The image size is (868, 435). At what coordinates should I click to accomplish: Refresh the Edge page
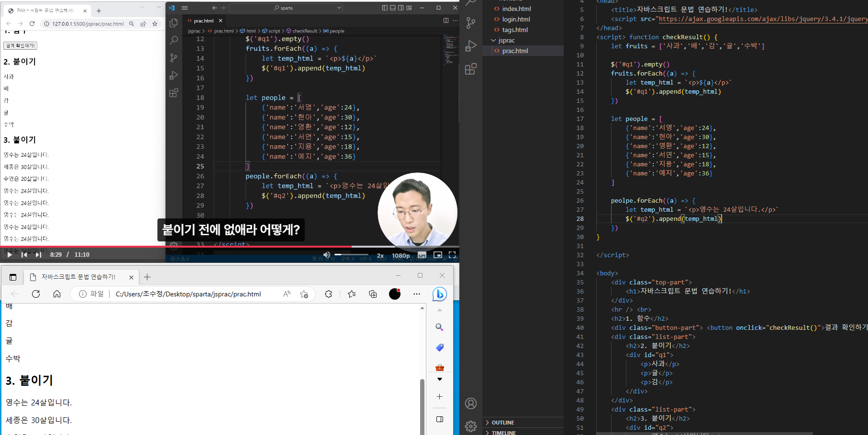tap(36, 294)
